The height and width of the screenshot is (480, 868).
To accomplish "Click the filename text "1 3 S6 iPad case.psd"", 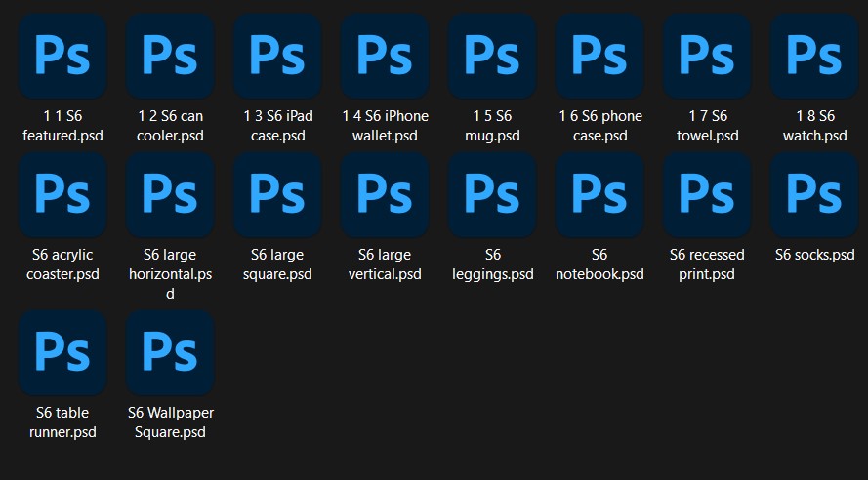I will pos(278,126).
